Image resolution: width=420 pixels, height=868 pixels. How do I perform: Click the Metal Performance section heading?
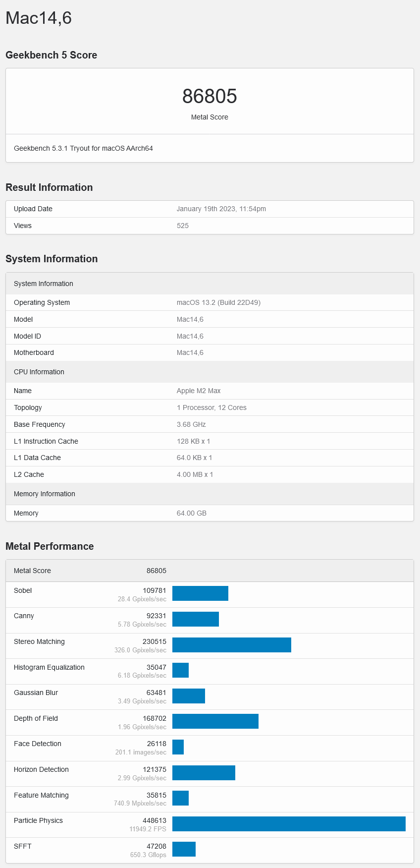tap(50, 546)
